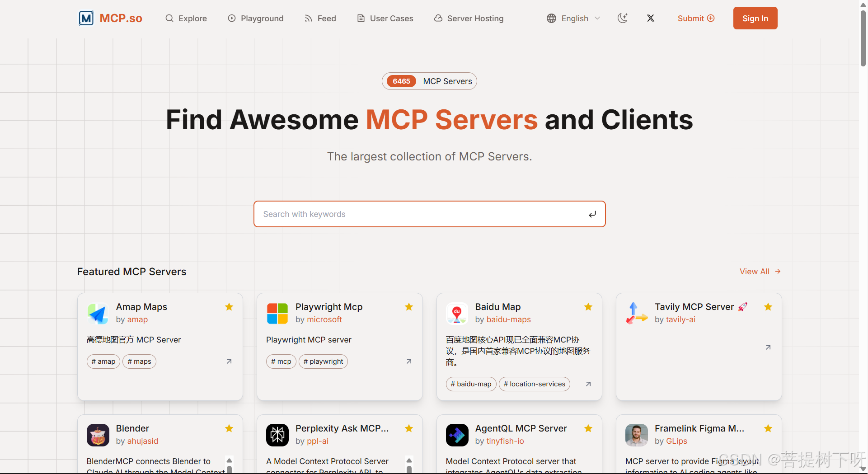Click the search enter arrow icon
This screenshot has height=474, width=868.
[x=592, y=214]
